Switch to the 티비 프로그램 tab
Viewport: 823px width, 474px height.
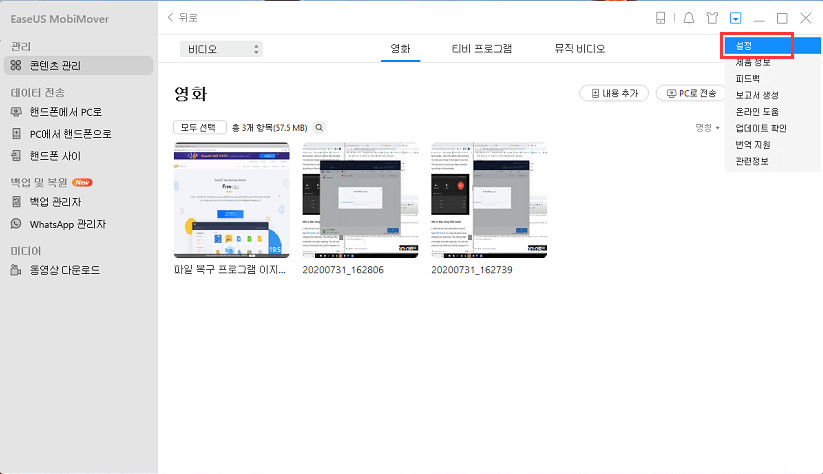tap(481, 48)
